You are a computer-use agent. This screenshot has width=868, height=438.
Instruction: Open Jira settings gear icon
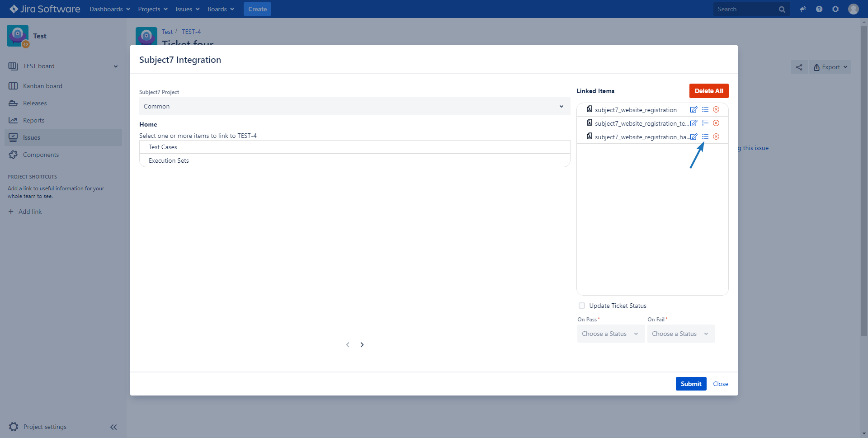coord(835,9)
